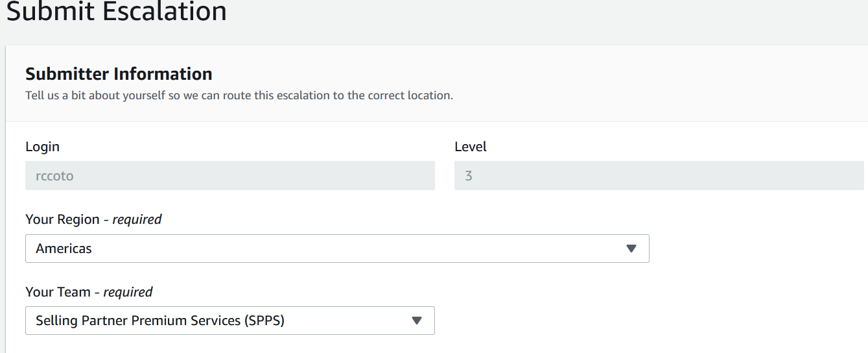Click the '(SPPS)' abbreviation in Team selection
This screenshot has width=868, height=353.
(264, 321)
